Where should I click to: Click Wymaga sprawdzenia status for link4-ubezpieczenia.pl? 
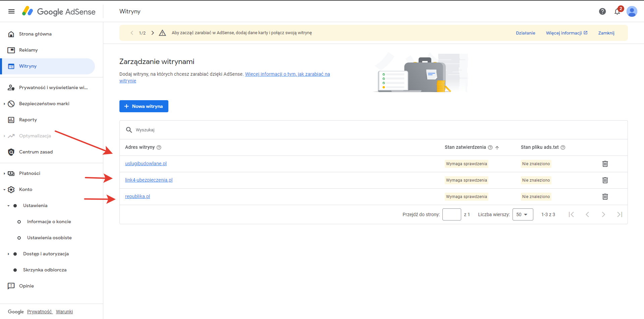[467, 180]
